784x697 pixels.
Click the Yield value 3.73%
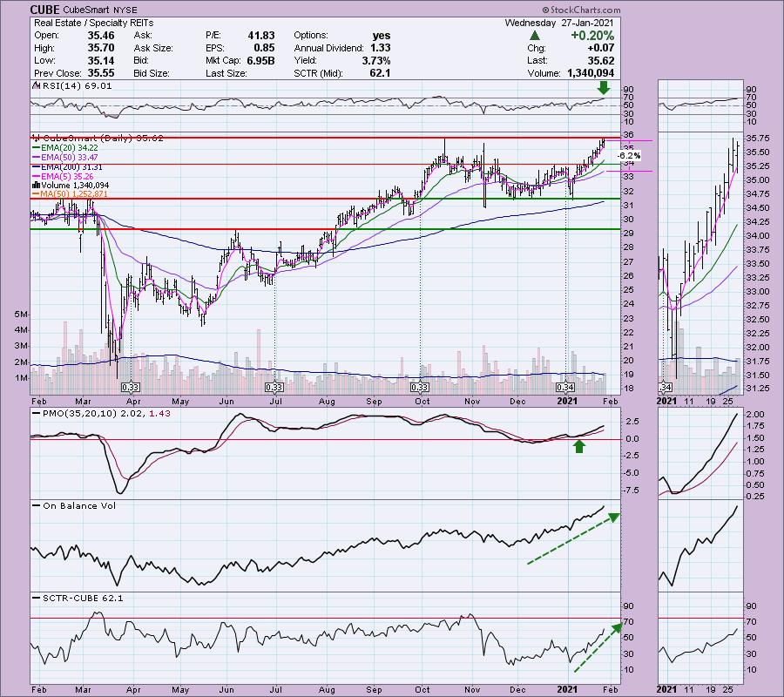[376, 60]
